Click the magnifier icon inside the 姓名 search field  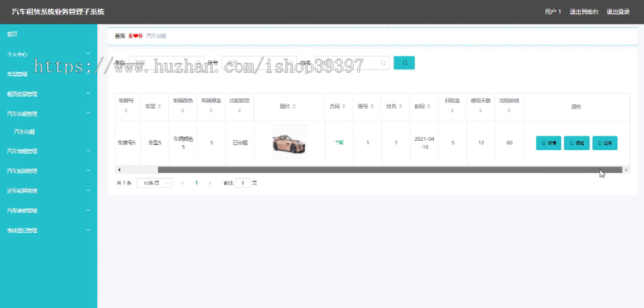tap(384, 63)
